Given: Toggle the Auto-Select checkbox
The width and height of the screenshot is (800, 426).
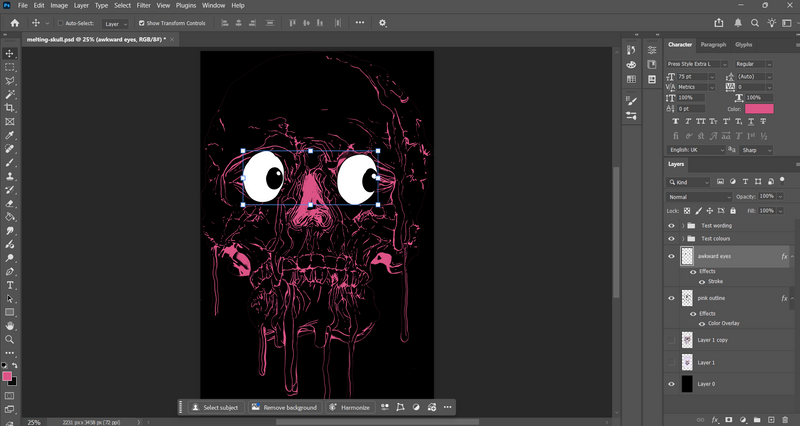Looking at the screenshot, I should [x=60, y=23].
